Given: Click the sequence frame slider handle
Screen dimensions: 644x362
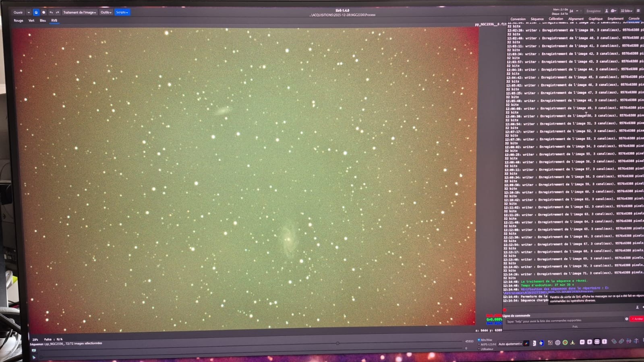Looking at the screenshot, I should pyautogui.click(x=338, y=343).
